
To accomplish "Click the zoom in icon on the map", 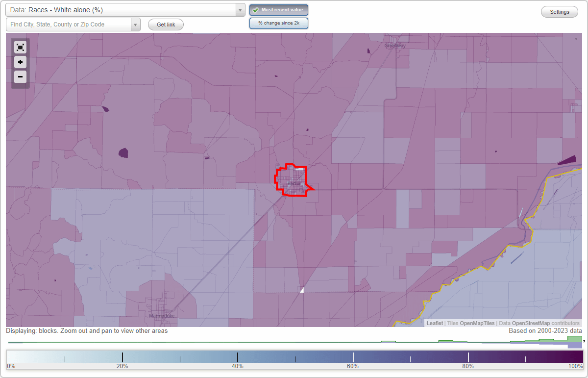I will [20, 62].
